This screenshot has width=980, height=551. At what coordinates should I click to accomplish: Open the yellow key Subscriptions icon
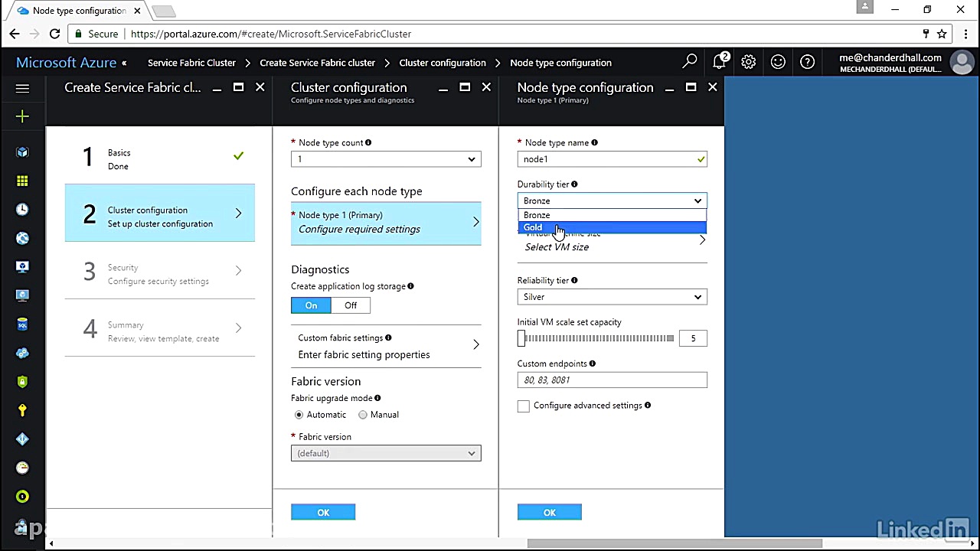click(x=22, y=410)
